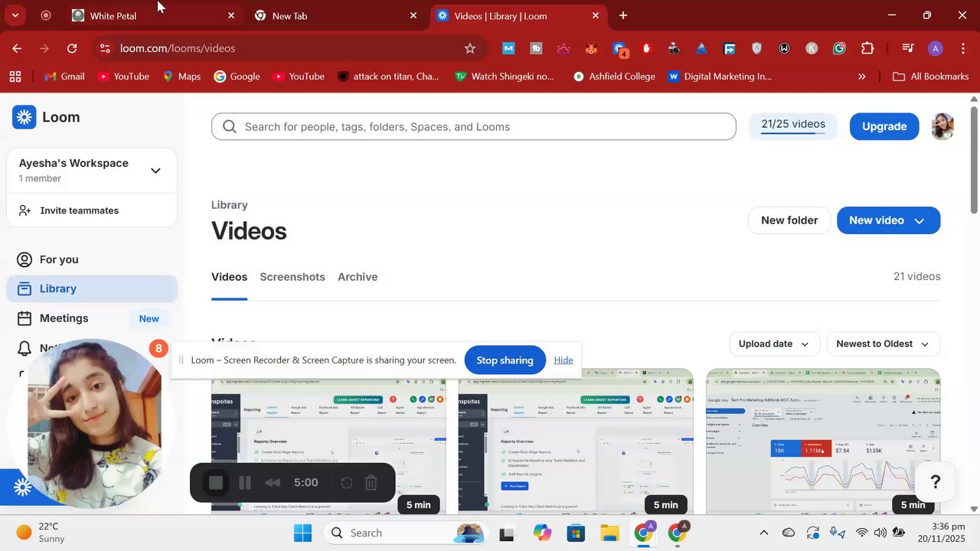Bookmark this page with the star

[470, 48]
